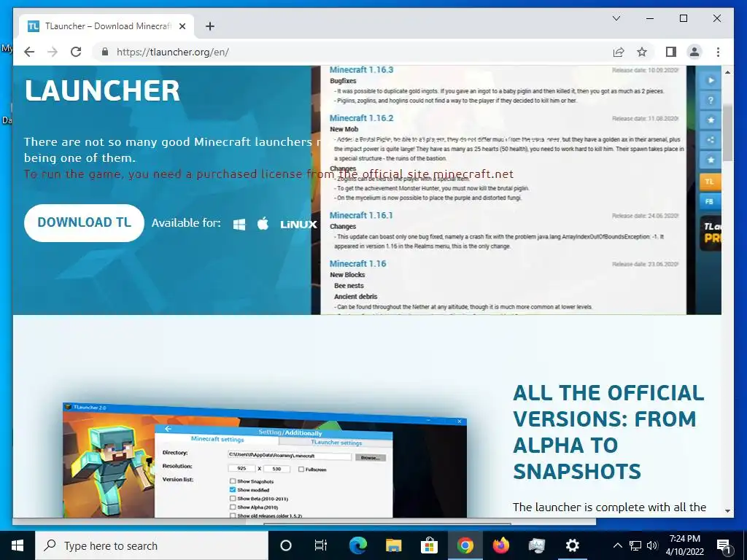Select the TLauncher – Download Minecraft tab
The width and height of the screenshot is (747, 560).
107,26
